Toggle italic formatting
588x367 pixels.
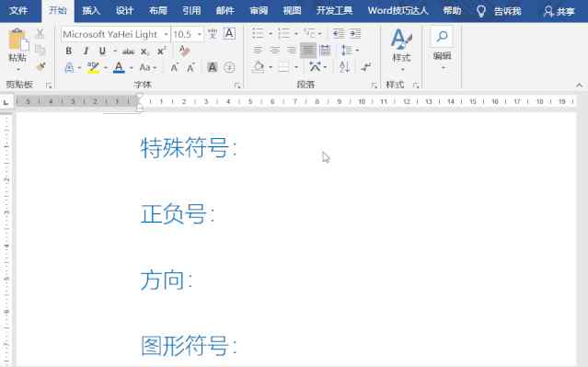click(86, 51)
